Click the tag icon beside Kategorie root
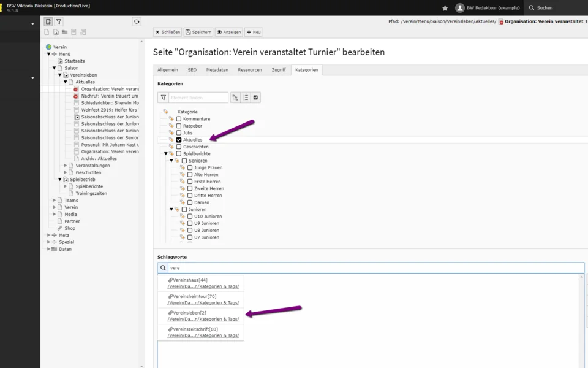Screen dimensions: 588x368 click(166, 112)
